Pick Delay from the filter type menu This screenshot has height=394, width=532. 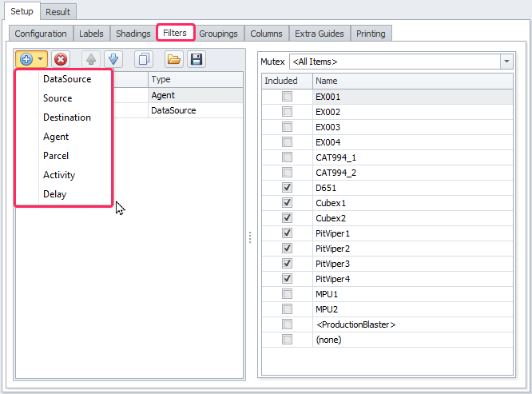pos(55,194)
